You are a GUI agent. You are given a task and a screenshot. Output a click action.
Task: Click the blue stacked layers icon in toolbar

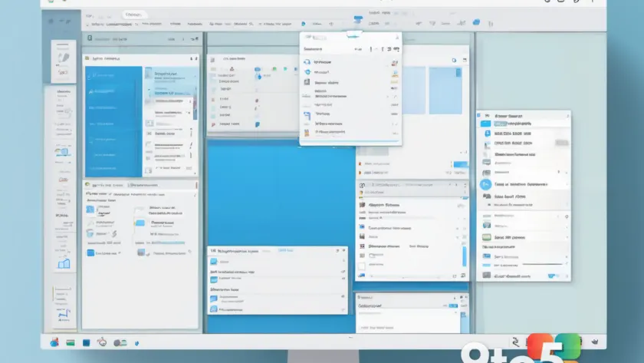(x=358, y=19)
